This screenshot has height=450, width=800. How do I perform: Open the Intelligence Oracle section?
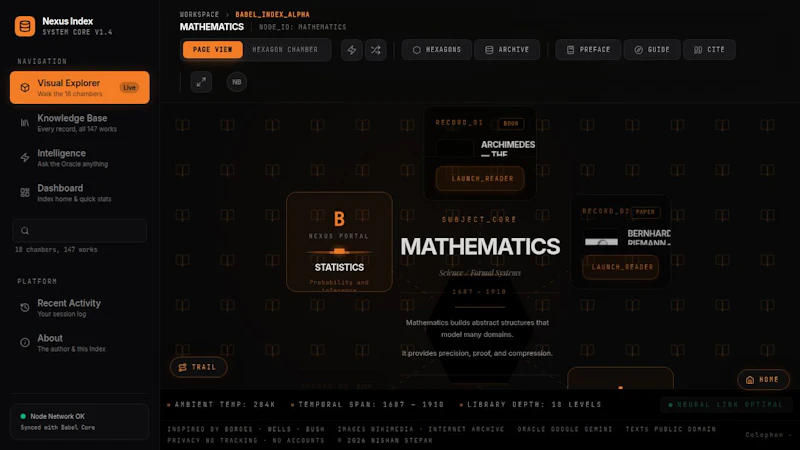pos(80,158)
